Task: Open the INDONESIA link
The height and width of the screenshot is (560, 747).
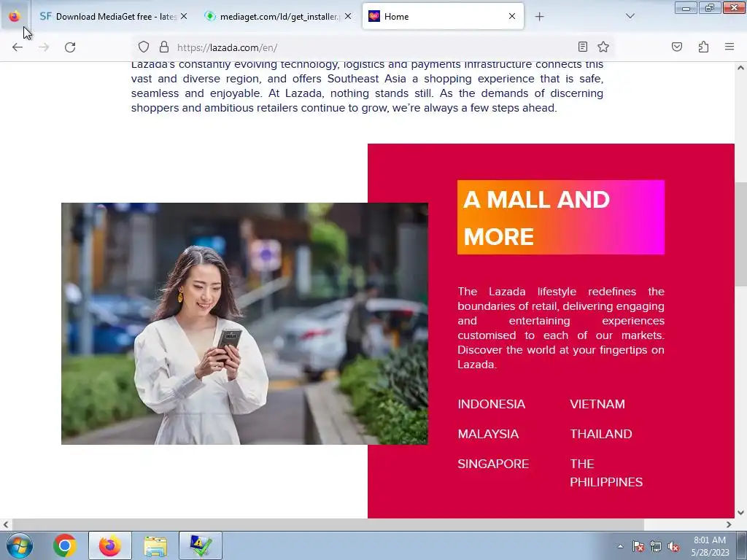Action: [x=491, y=404]
